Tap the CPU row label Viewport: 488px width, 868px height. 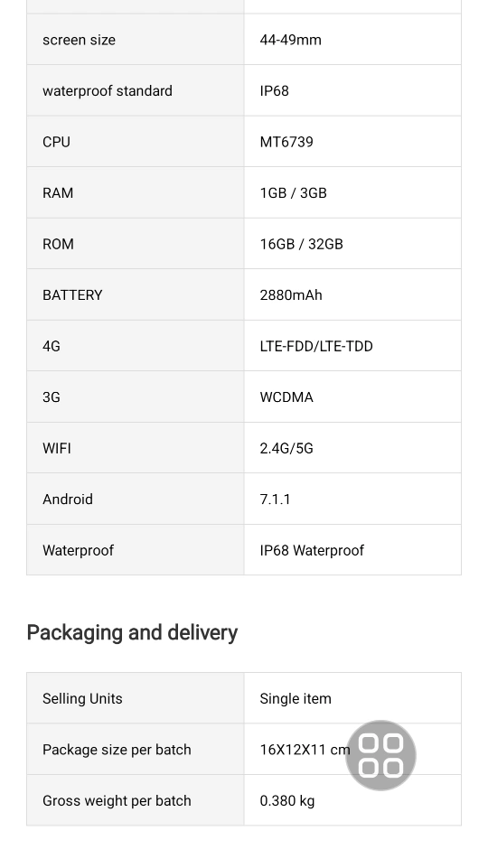point(57,142)
